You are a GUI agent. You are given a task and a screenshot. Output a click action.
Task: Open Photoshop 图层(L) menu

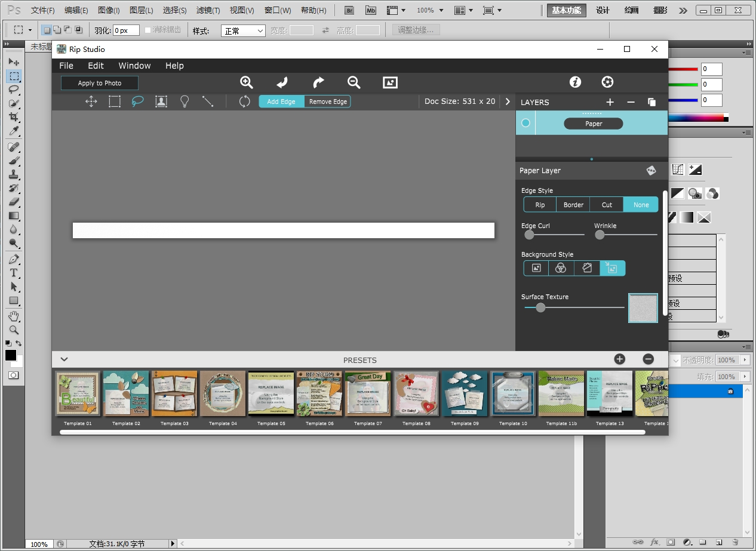click(x=142, y=11)
